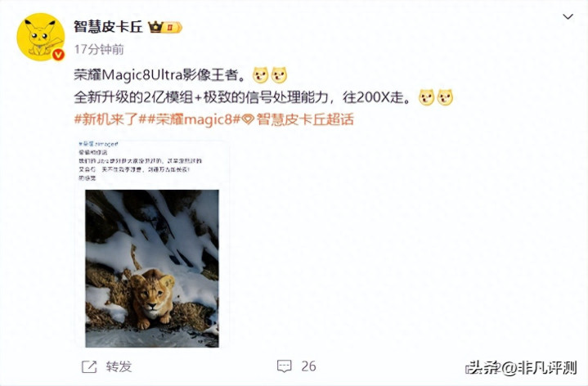Click the 头条@非凡评测 watermark
The image size is (588, 386).
pos(521,368)
